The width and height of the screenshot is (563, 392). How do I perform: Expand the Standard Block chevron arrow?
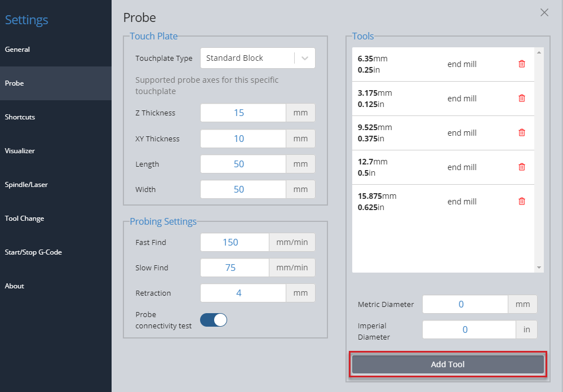coord(305,58)
